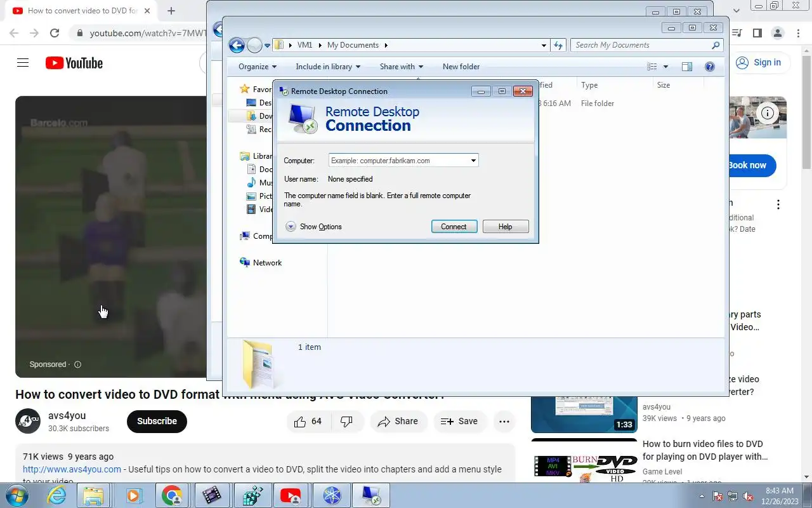Image resolution: width=812 pixels, height=508 pixels.
Task: Expand arrow after My Documents breadcrumb
Action: [x=386, y=45]
